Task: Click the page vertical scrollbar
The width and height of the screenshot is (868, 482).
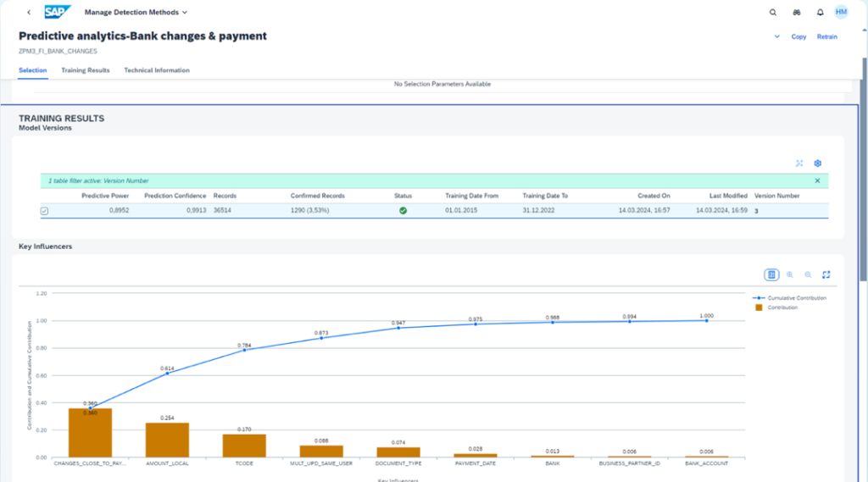Action: [864, 169]
